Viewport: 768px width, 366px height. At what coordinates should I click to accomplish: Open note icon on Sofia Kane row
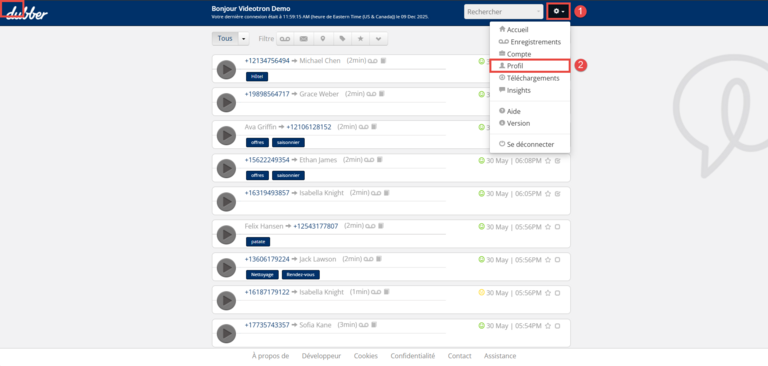375,325
